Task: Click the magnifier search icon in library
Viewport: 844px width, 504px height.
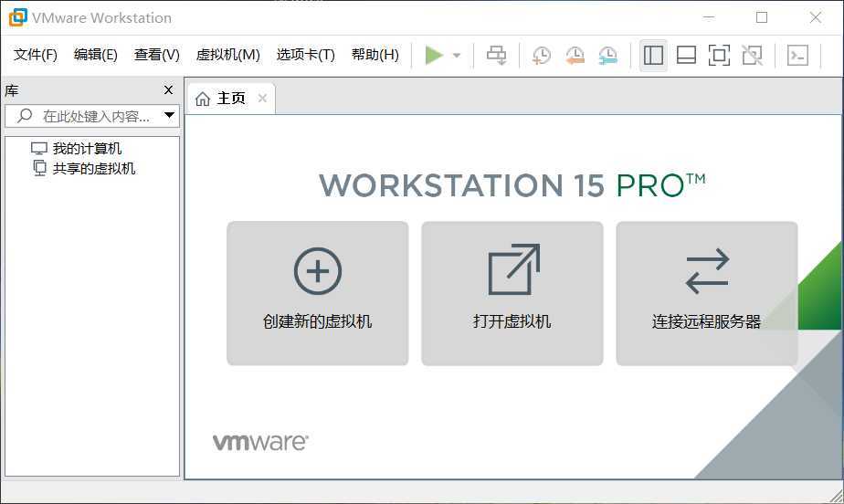Action: click(25, 116)
